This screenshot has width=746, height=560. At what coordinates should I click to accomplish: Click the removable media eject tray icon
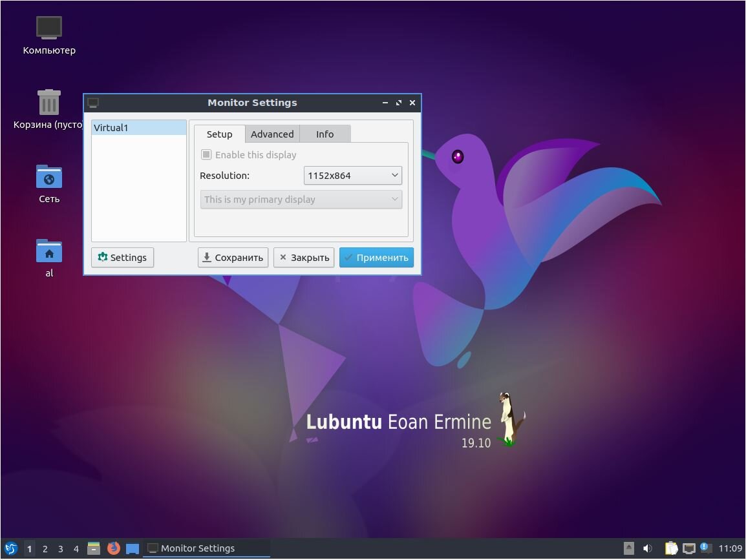(628, 548)
